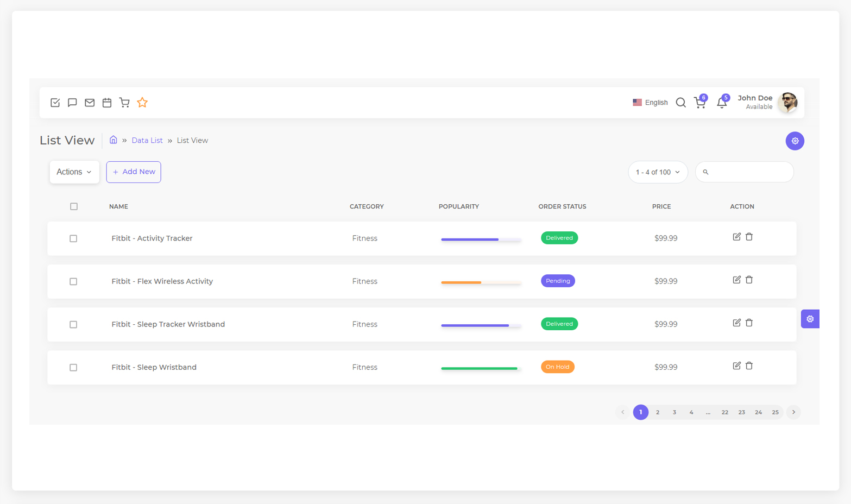Open the magnifier search icon in navbar
The height and width of the screenshot is (504, 851).
pos(680,103)
